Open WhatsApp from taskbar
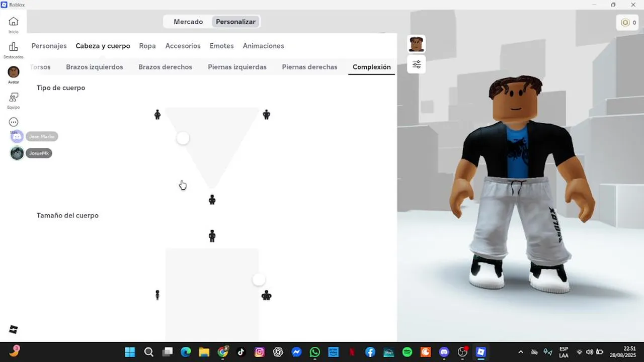The width and height of the screenshot is (644, 362). (x=315, y=352)
